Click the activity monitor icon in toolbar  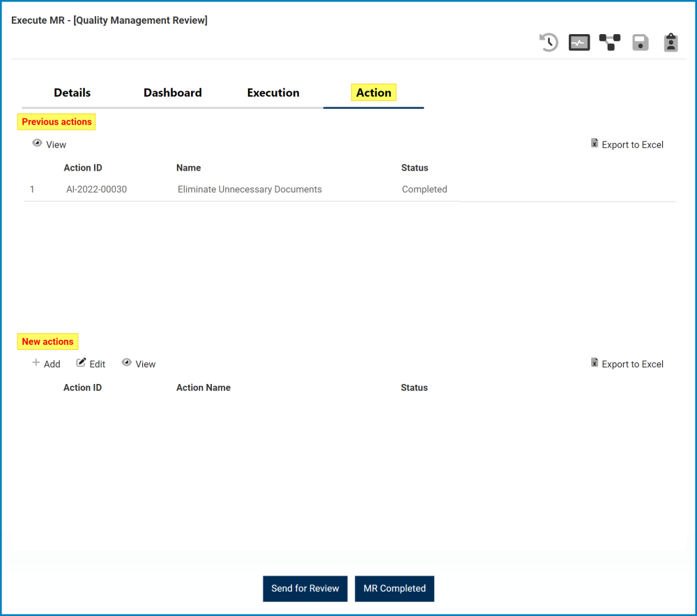[579, 43]
